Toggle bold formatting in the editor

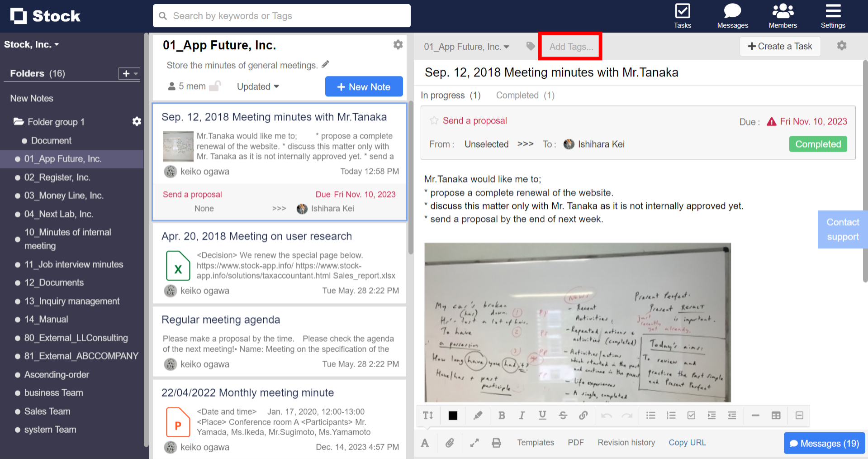point(501,415)
